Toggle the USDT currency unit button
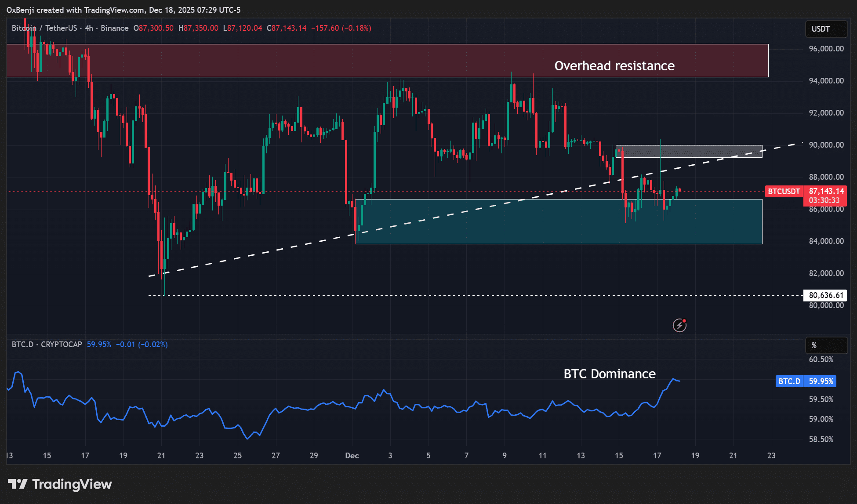 (x=826, y=29)
